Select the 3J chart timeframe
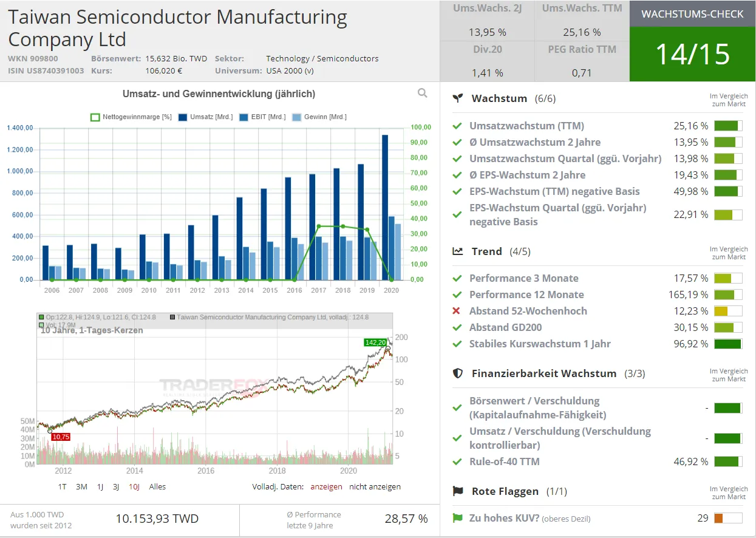Screen dimensions: 756x538 coord(116,486)
